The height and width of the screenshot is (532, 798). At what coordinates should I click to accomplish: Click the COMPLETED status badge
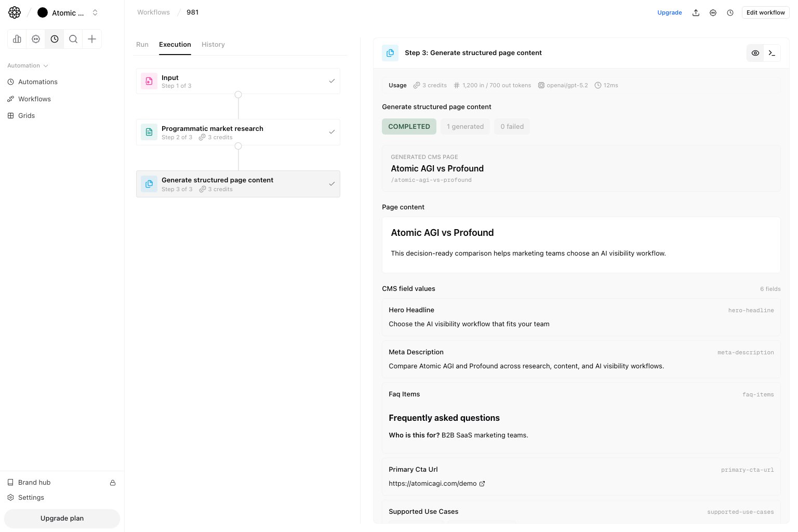pos(409,126)
